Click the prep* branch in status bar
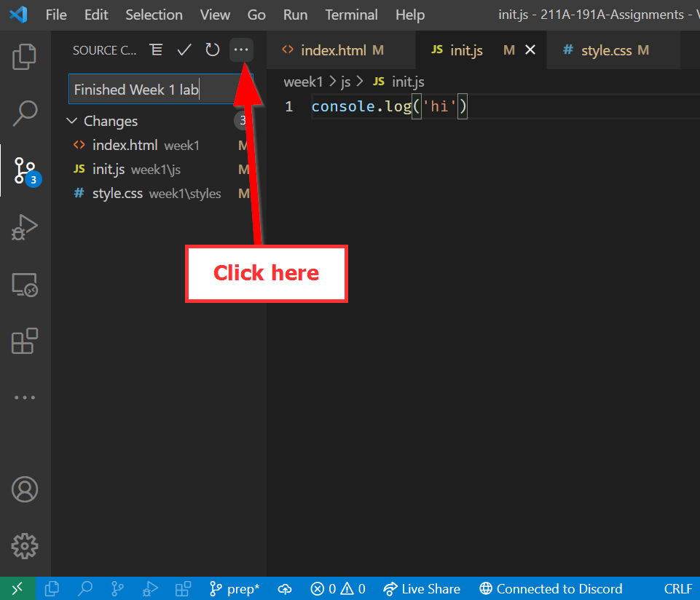The image size is (700, 600). [x=235, y=589]
